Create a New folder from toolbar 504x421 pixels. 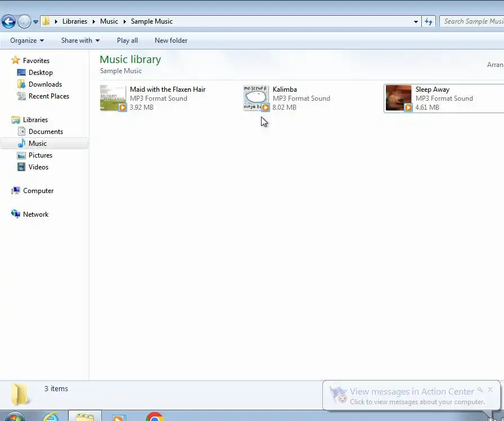tap(171, 41)
